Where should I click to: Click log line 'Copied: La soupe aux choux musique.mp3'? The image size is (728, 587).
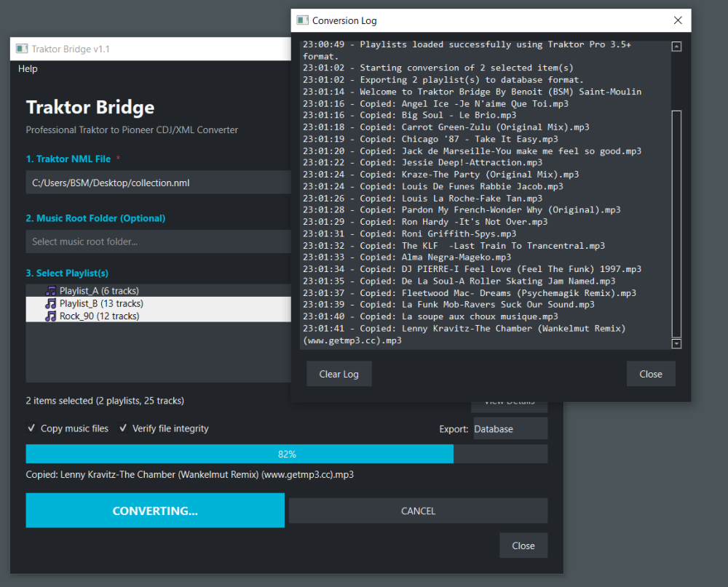pos(430,316)
